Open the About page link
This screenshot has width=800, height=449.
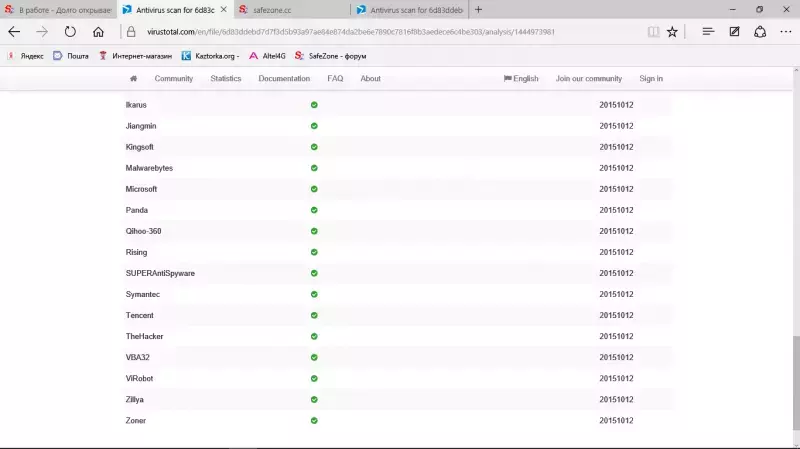(x=370, y=79)
